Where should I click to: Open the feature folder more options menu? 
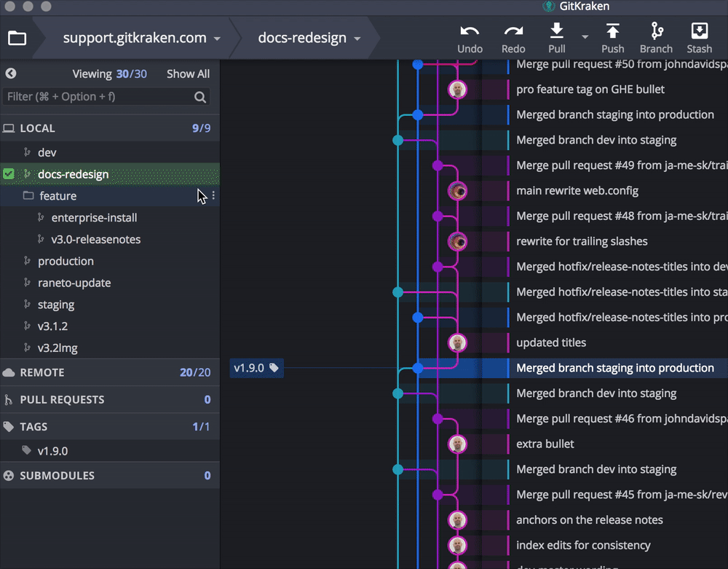point(213,195)
